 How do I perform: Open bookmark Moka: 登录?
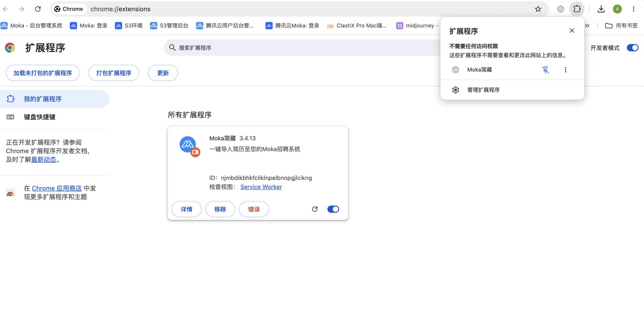(89, 25)
